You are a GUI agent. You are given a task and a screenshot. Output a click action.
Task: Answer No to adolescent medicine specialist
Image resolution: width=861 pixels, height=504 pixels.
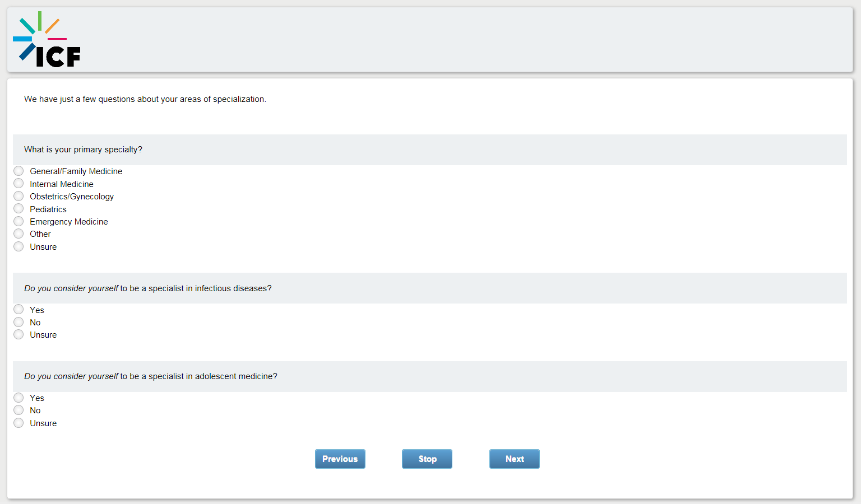point(18,410)
